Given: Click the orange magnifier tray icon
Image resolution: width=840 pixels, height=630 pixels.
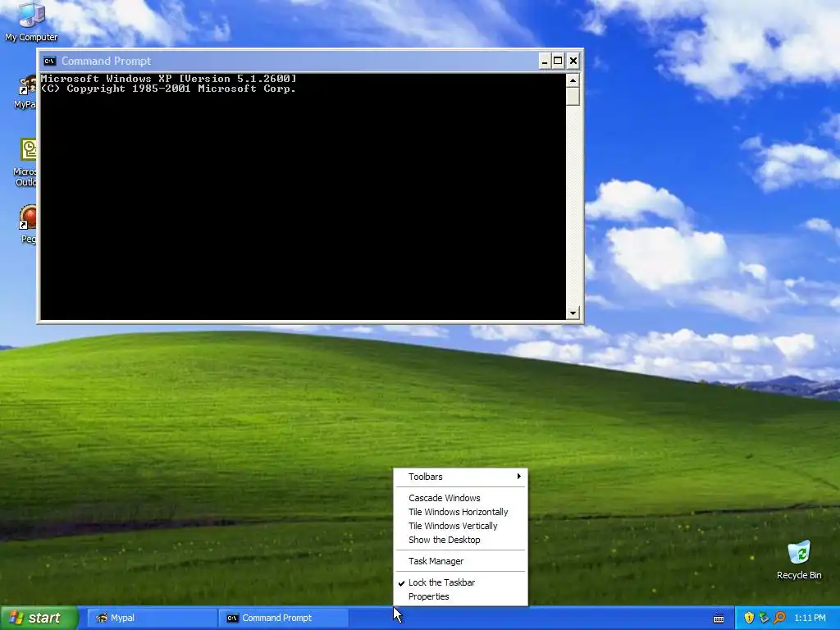Looking at the screenshot, I should point(779,618).
